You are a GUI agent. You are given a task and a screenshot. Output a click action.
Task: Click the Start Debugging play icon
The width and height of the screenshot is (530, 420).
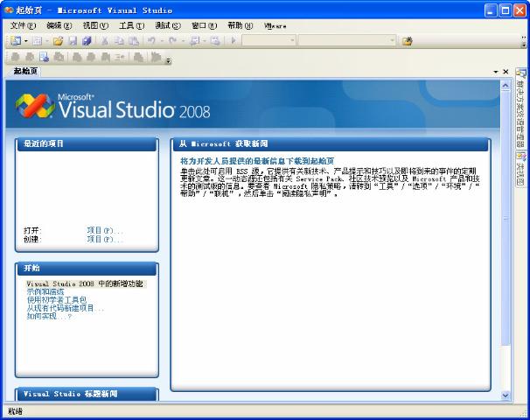234,41
